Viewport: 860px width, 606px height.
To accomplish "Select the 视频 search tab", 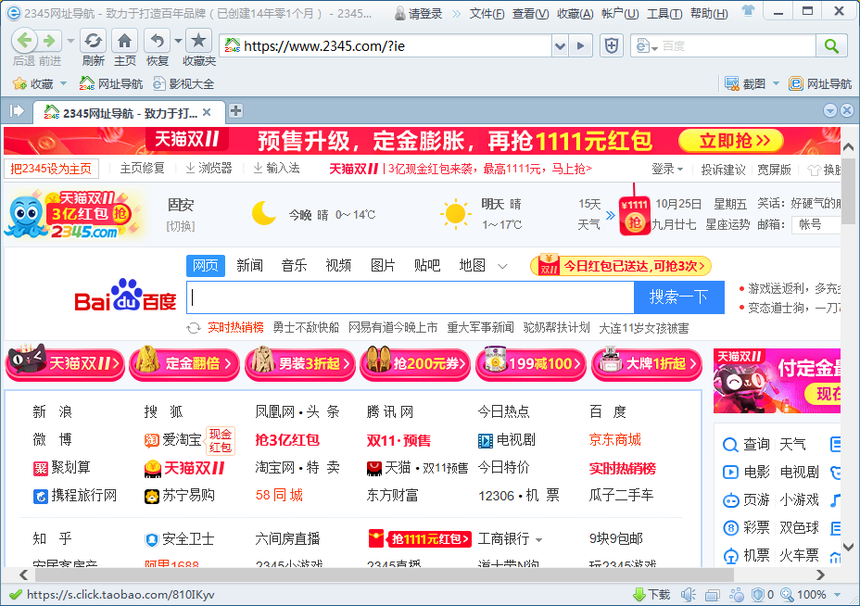I will (x=338, y=266).
